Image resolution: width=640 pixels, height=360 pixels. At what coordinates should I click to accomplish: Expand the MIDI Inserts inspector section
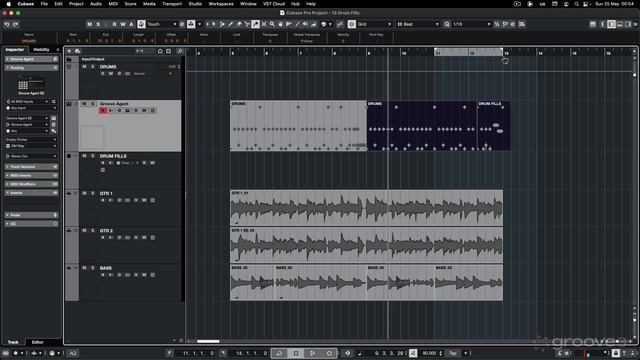31,176
